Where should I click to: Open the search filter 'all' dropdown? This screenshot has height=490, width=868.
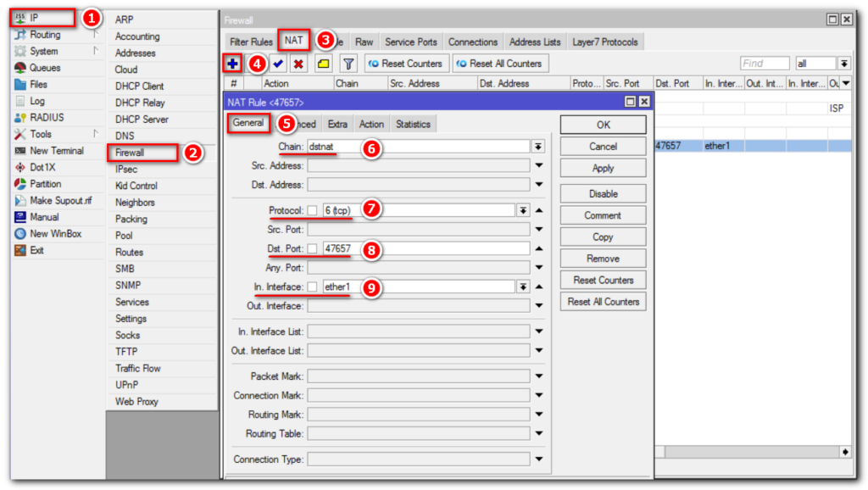pyautogui.click(x=844, y=64)
